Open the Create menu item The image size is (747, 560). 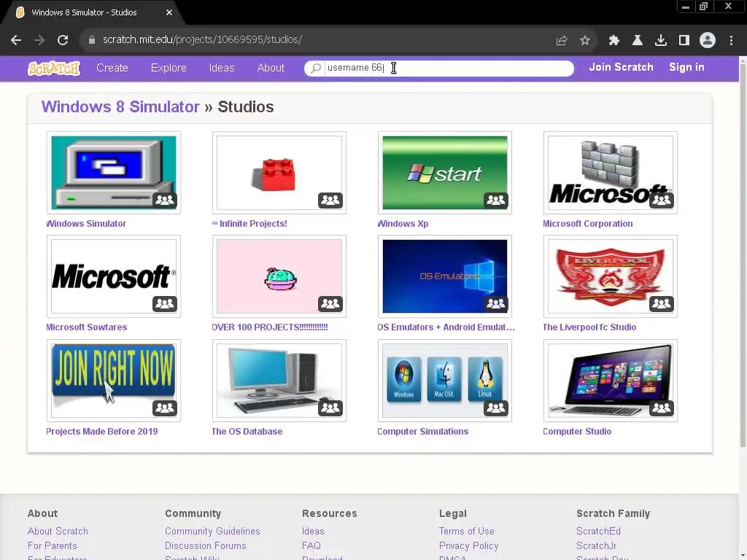pyautogui.click(x=112, y=68)
